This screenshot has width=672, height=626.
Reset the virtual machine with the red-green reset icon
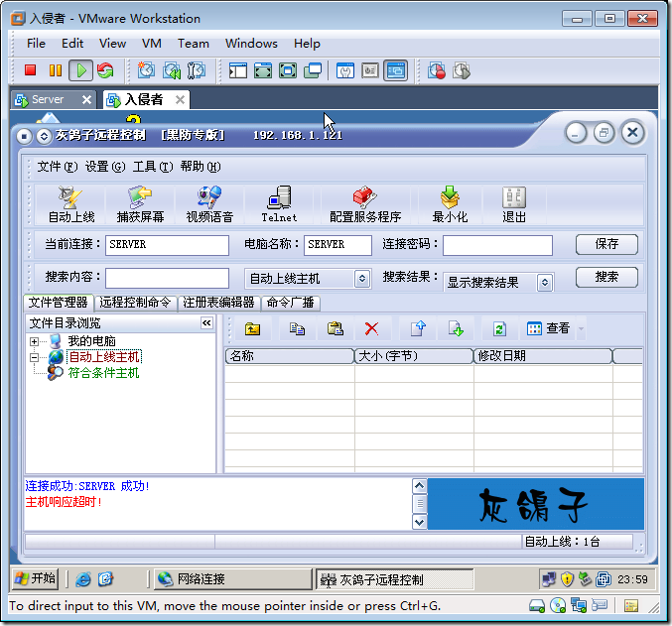click(x=105, y=70)
